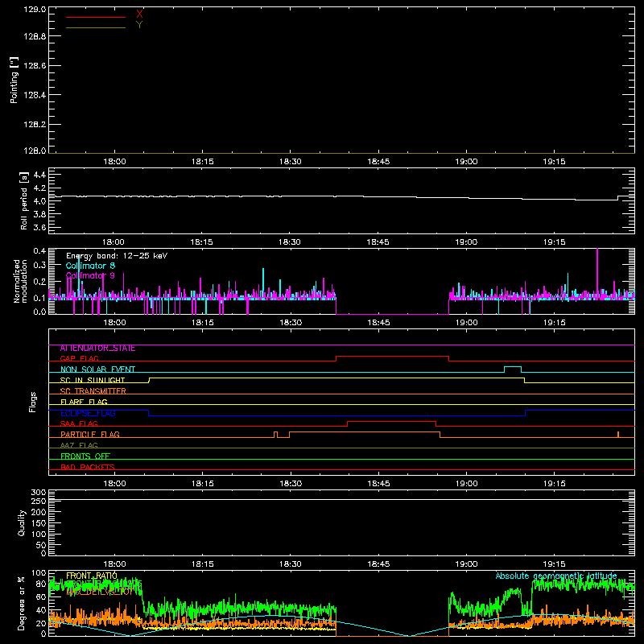The width and height of the screenshot is (644, 644).
Task: Click the 3.6 tick on Roll period axis
Action: click(39, 227)
